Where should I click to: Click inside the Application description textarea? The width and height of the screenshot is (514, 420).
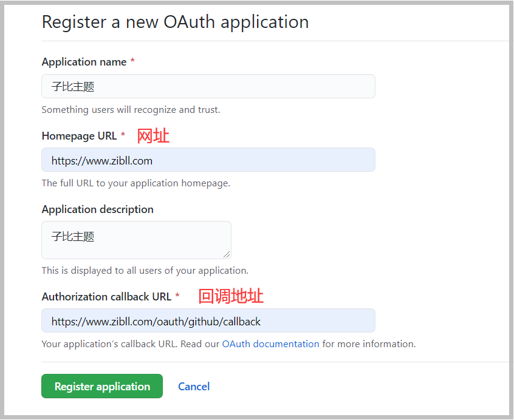136,240
